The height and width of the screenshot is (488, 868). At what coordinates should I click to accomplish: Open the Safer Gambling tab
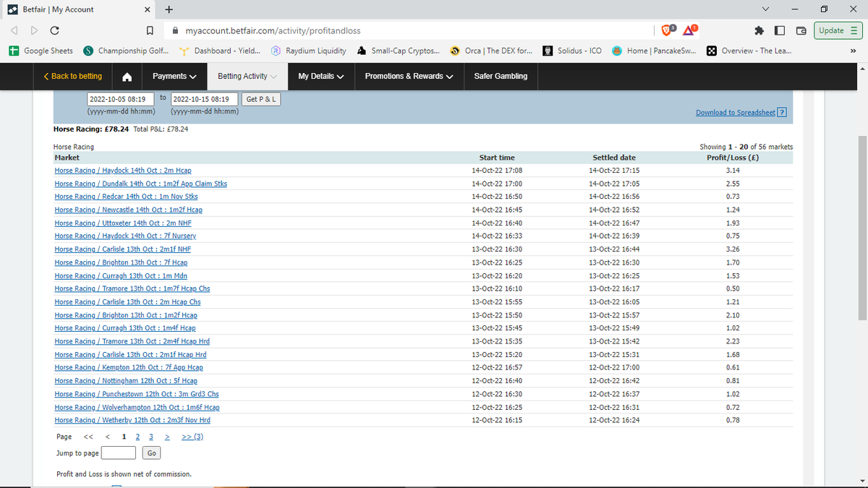pyautogui.click(x=501, y=77)
